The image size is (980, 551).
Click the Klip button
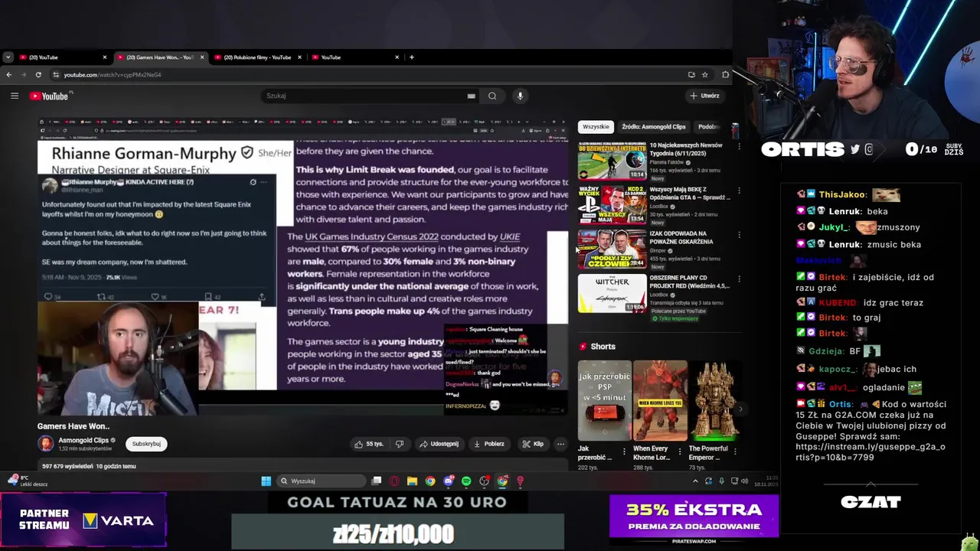coord(533,444)
